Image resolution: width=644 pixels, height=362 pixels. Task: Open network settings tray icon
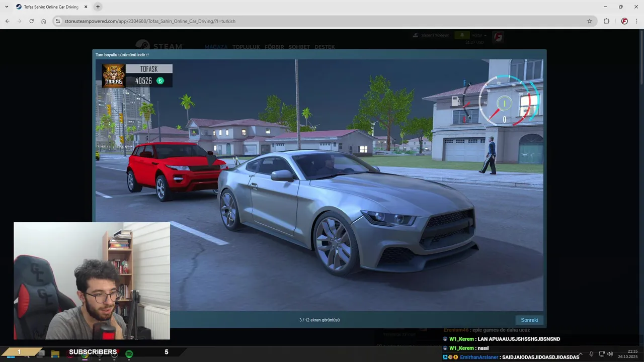[x=602, y=354]
